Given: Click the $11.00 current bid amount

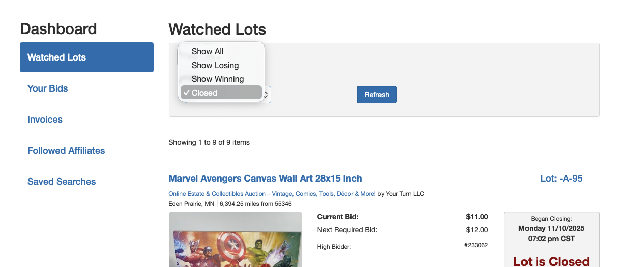Looking at the screenshot, I should [477, 217].
